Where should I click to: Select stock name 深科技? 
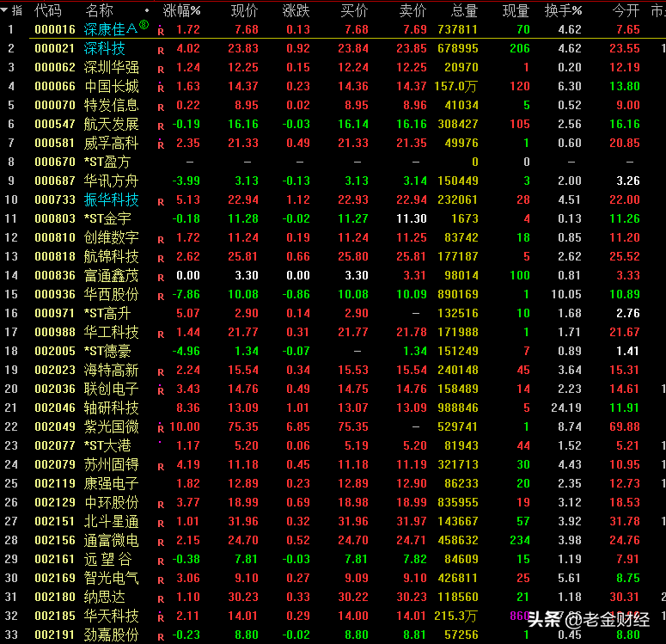pos(105,48)
